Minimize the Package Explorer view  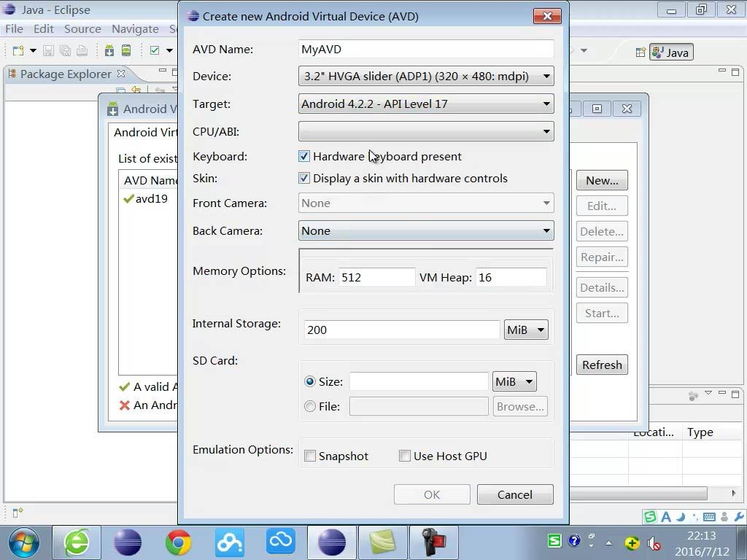(x=163, y=71)
